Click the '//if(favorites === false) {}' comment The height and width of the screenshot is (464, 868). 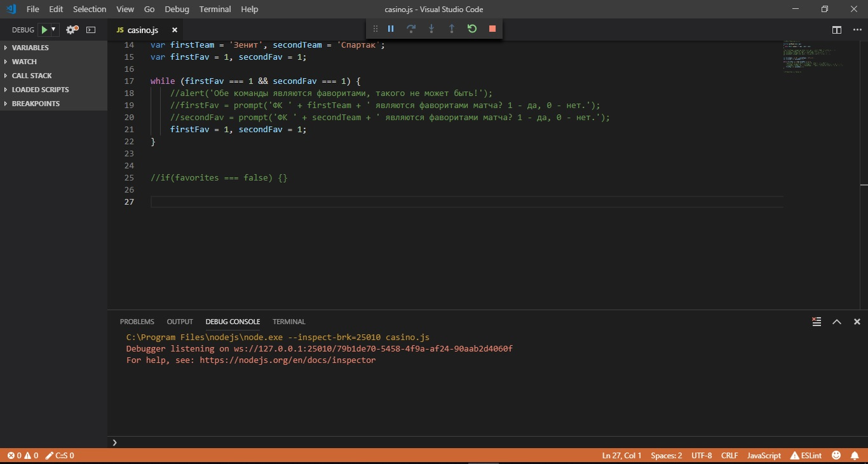pos(219,178)
